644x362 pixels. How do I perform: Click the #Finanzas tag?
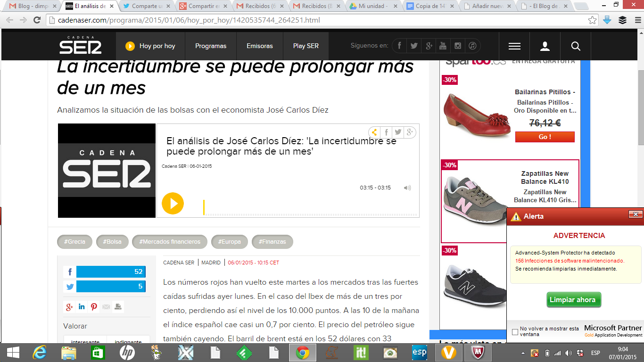click(x=272, y=242)
